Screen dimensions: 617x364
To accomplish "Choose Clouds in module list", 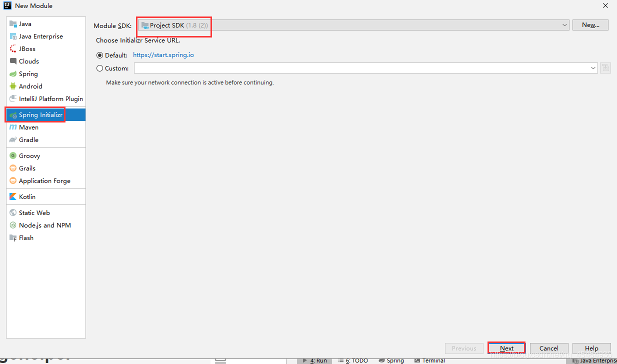I will (46, 61).
